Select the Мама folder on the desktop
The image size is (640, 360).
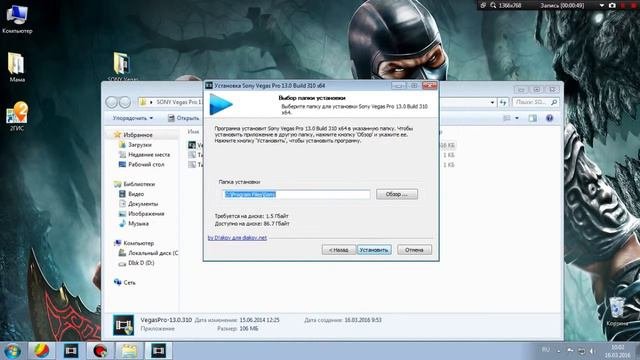pyautogui.click(x=17, y=67)
